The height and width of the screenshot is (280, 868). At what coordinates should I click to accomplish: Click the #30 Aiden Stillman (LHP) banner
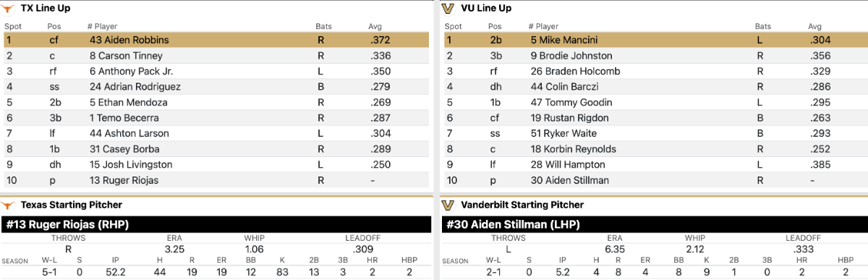(655, 224)
